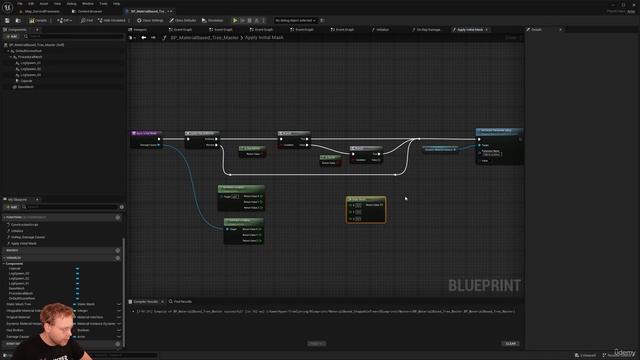Click the green Play button
The image size is (640, 360).
coord(235,20)
